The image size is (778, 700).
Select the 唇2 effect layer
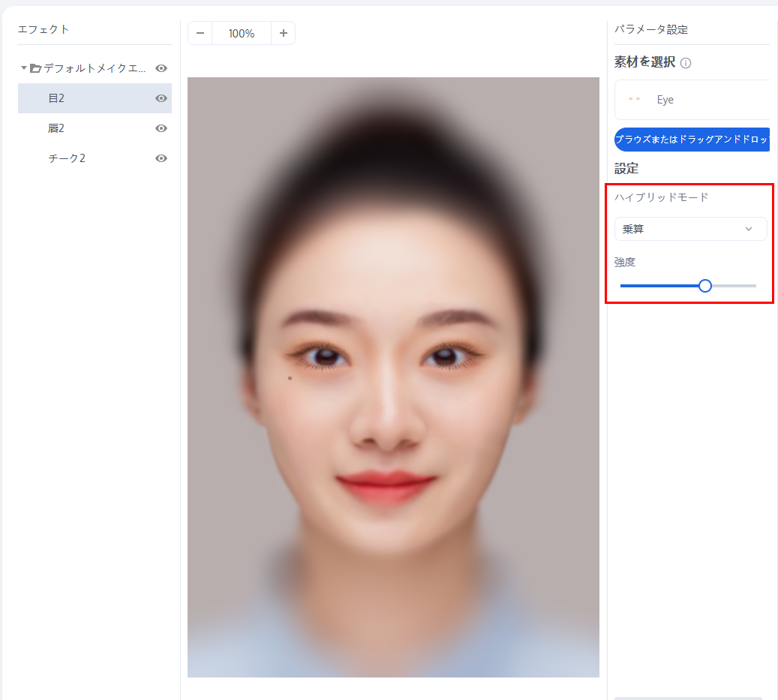(95, 128)
